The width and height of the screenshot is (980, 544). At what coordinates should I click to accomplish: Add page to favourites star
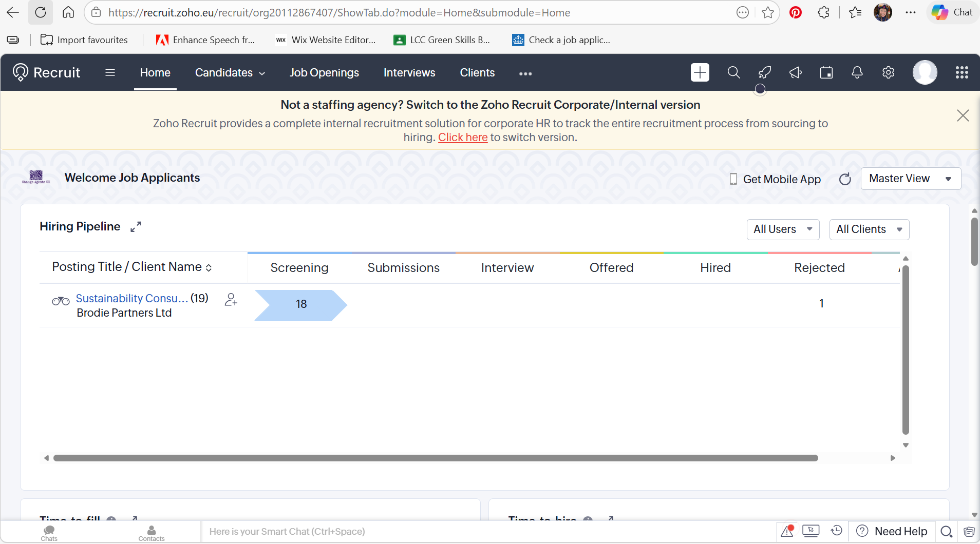point(768,12)
